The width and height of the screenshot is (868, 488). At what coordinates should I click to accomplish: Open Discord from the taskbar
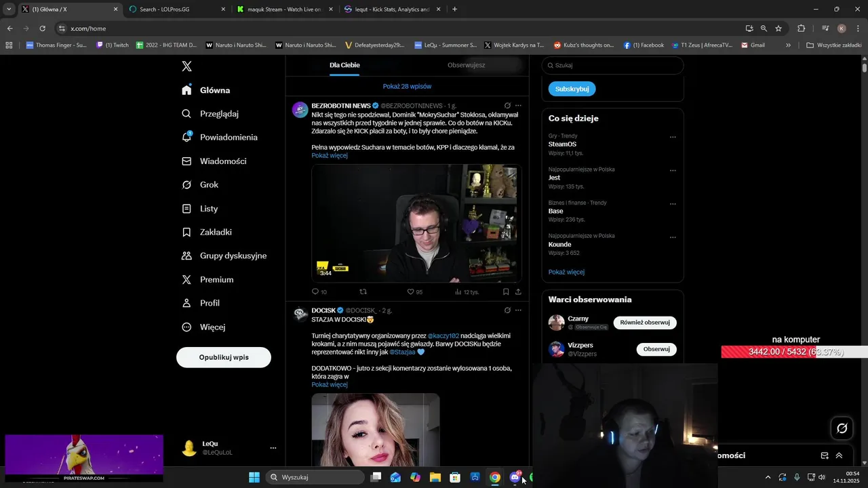click(515, 477)
